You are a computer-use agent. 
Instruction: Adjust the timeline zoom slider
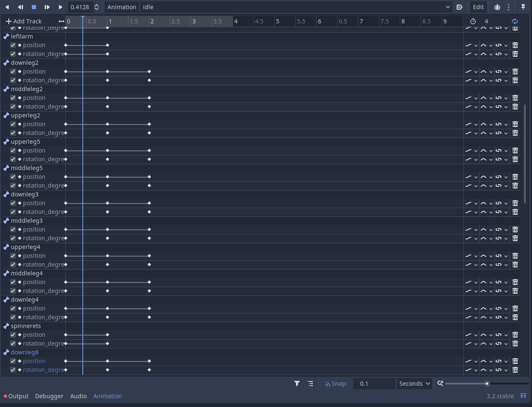click(x=487, y=383)
